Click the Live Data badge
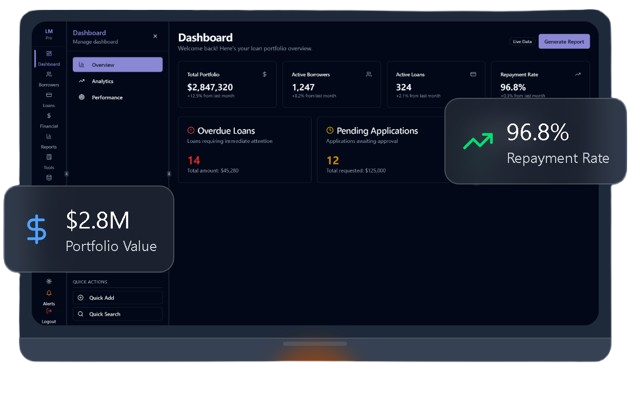This screenshot has width=632, height=395. pos(522,42)
